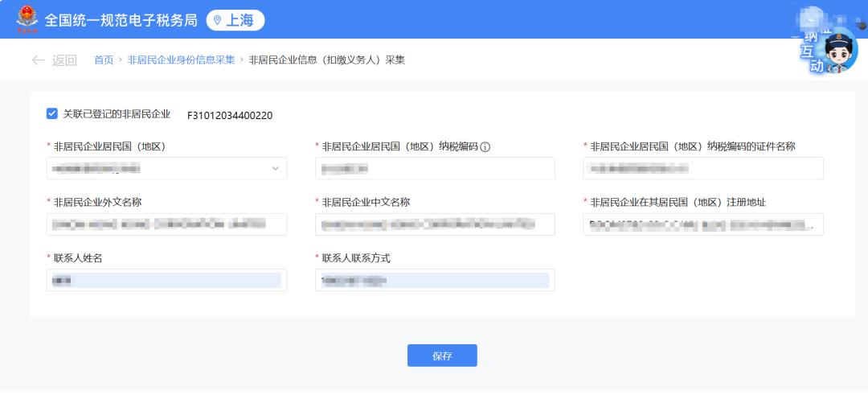868x395 pixels.
Task: Expand the 非居民企业居民国（地区） dropdown
Action: pyautogui.click(x=275, y=168)
